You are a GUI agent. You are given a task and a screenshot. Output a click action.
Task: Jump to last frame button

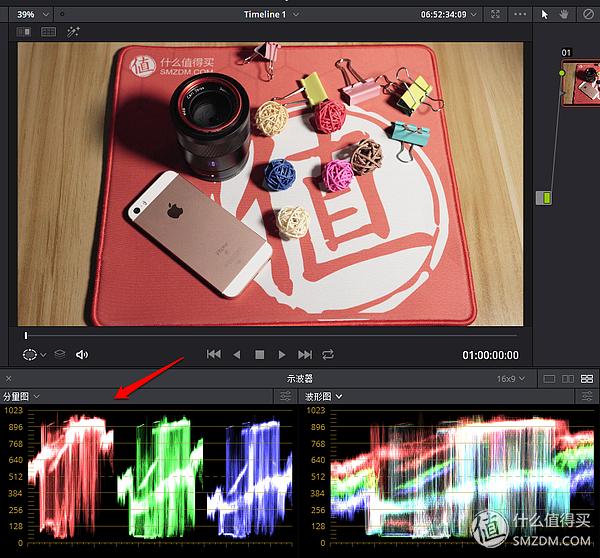pyautogui.click(x=305, y=355)
